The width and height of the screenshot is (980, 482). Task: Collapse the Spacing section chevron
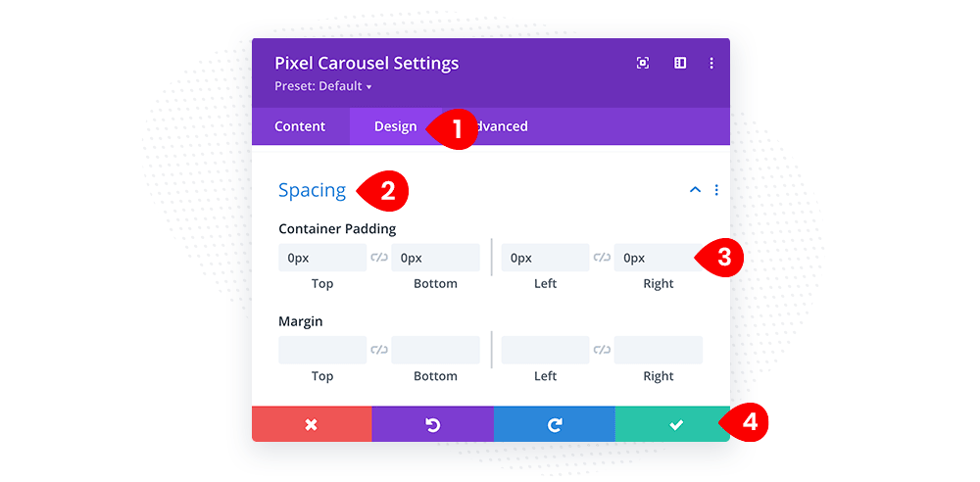click(x=695, y=190)
